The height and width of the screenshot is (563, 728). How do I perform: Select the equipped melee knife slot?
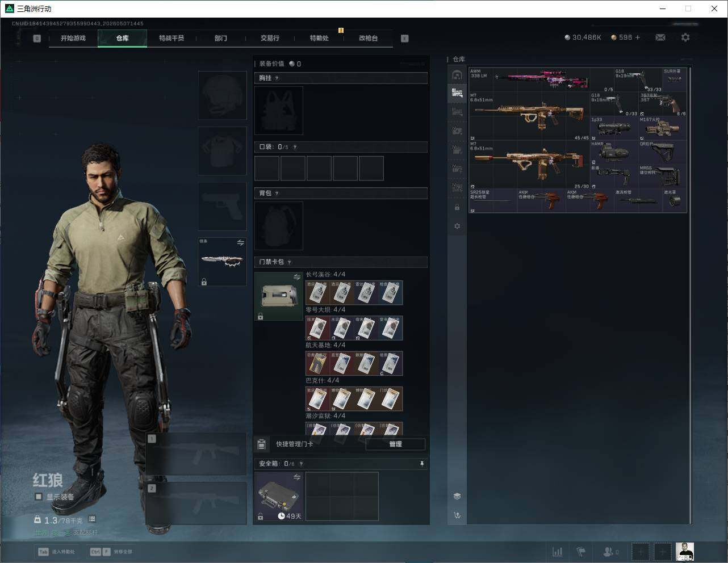pos(222,262)
